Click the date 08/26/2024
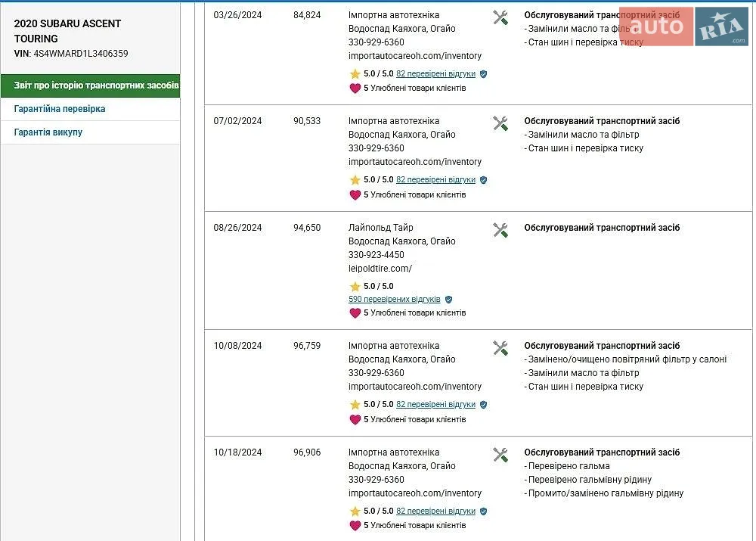 [237, 228]
